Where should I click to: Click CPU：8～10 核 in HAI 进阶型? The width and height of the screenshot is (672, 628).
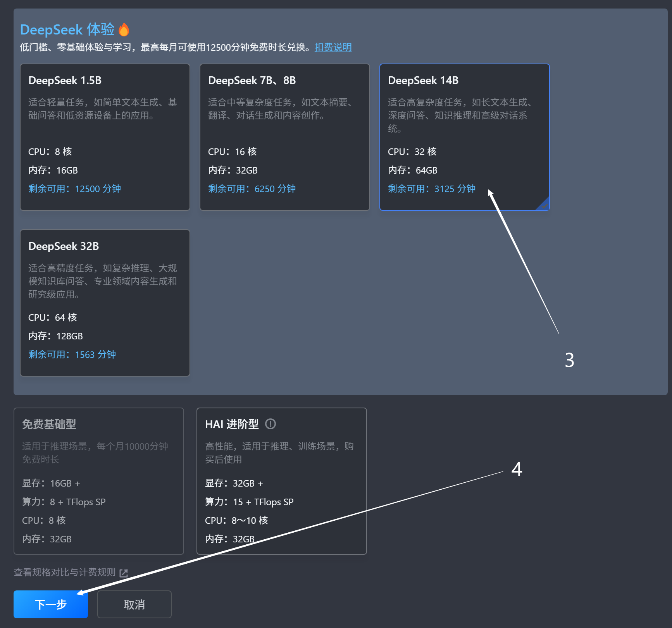point(236,520)
